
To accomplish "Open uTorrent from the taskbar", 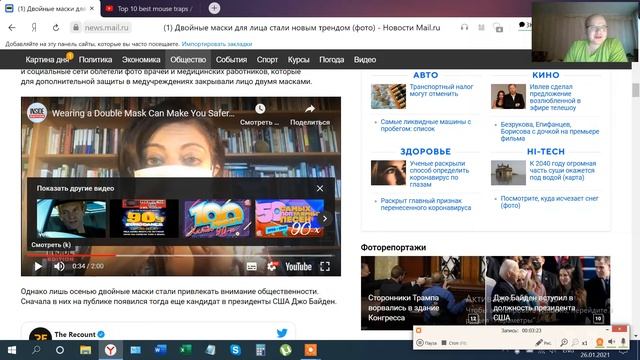I will (285, 350).
